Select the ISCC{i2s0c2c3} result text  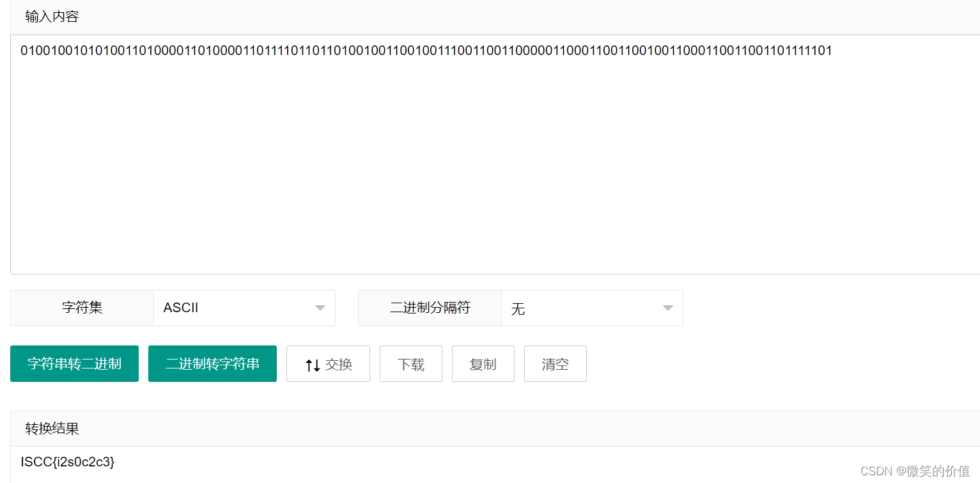click(68, 461)
